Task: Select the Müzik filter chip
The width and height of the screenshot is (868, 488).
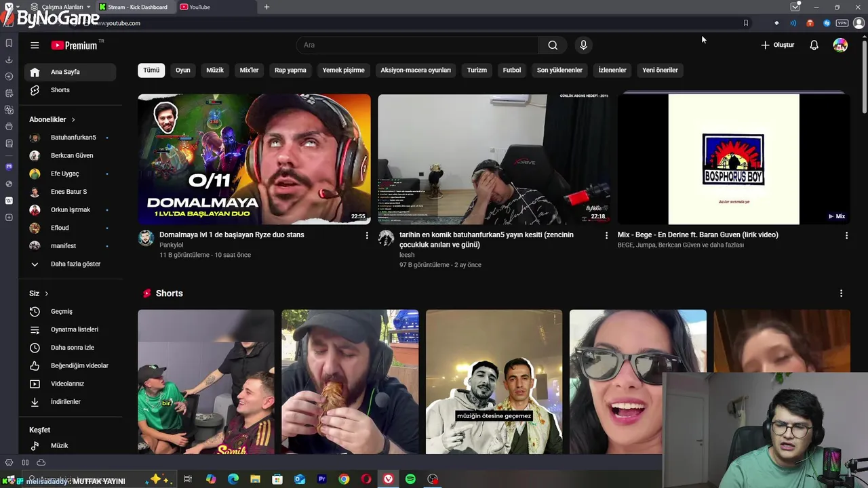Action: pos(215,70)
